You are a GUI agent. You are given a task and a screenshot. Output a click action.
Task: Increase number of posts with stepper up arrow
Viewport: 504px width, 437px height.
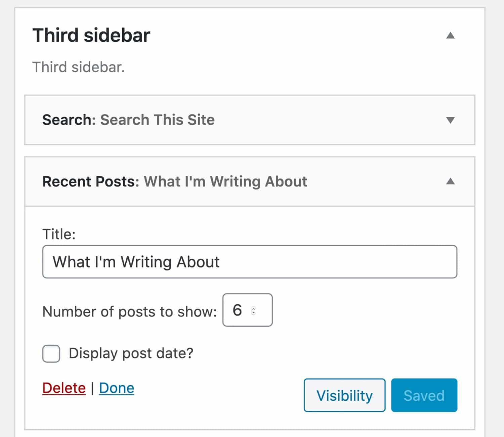[x=254, y=307]
